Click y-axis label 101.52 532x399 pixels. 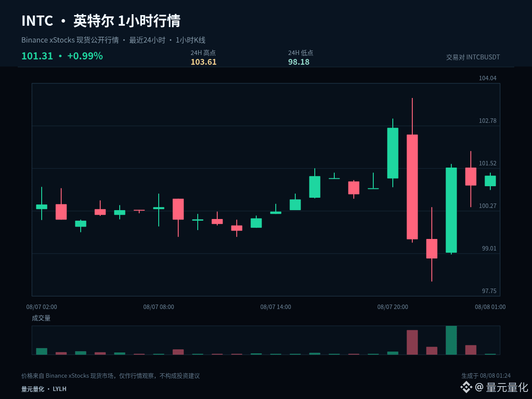click(x=488, y=163)
